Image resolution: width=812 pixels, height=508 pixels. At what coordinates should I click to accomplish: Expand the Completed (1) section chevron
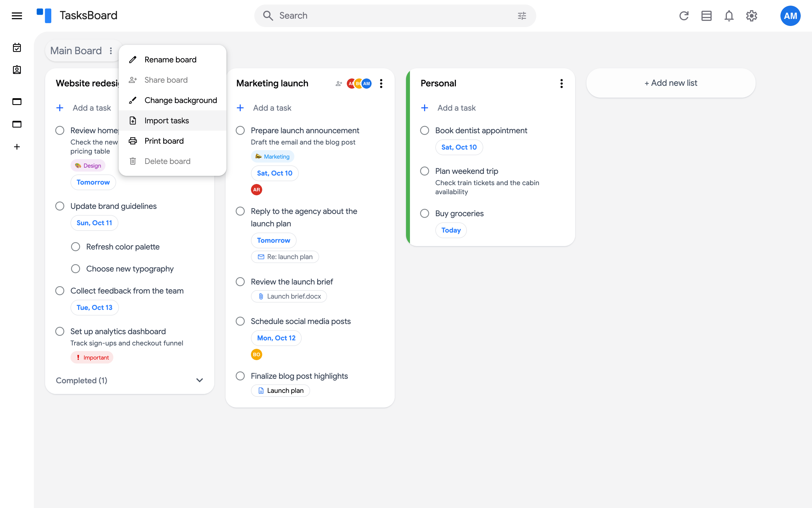tap(200, 380)
